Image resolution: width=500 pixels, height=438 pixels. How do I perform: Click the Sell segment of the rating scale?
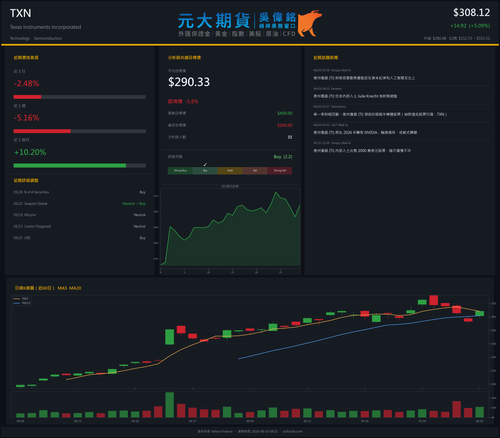click(x=255, y=171)
